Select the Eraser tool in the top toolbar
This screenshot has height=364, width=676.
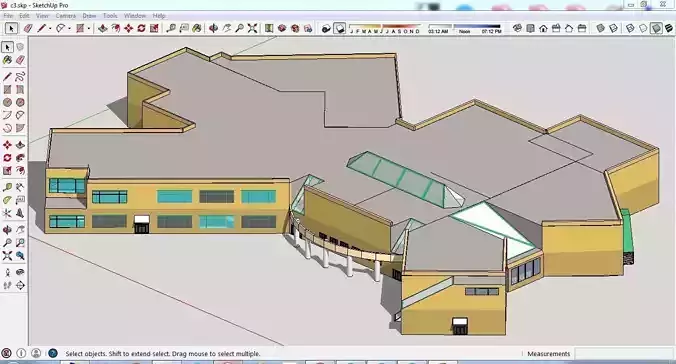28,28
